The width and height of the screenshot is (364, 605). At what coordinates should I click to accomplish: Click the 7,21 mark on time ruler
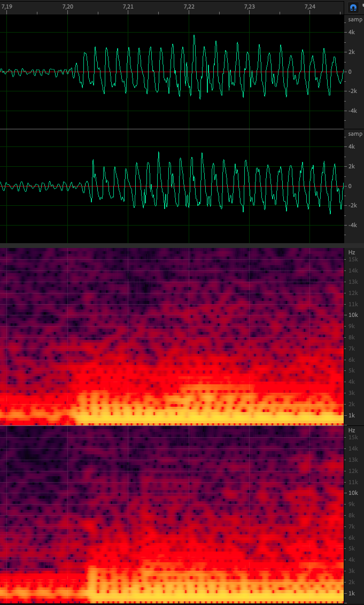(x=128, y=6)
